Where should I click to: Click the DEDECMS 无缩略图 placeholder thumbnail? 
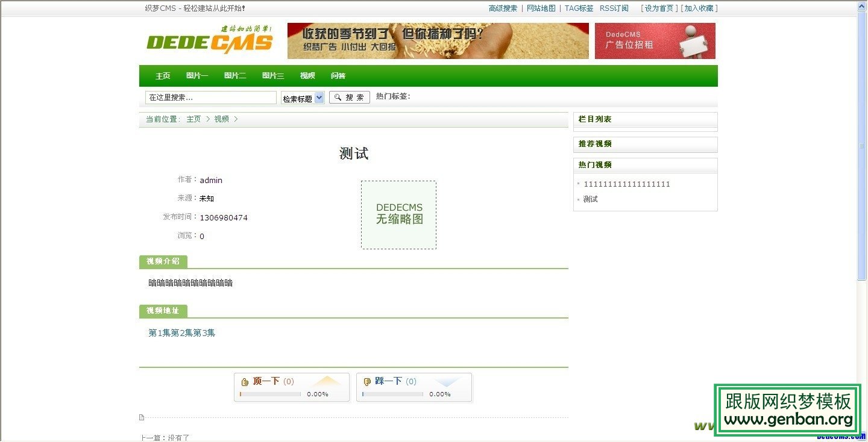(398, 214)
